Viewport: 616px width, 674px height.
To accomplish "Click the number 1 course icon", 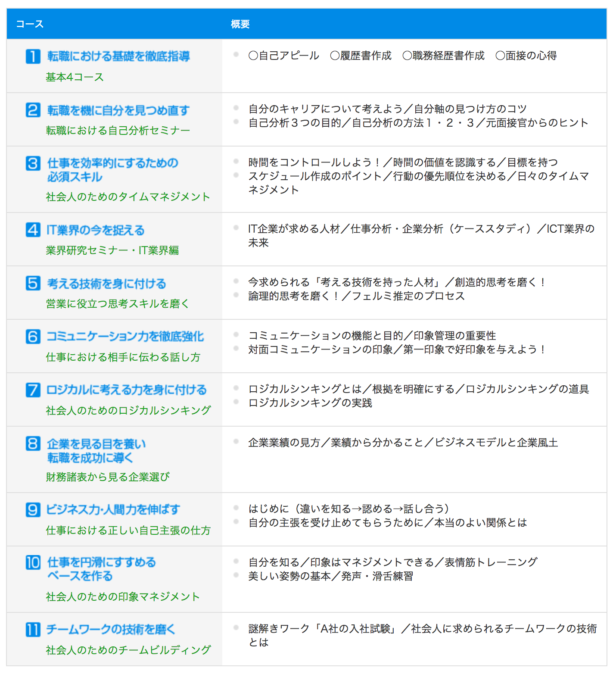I will click(x=33, y=56).
